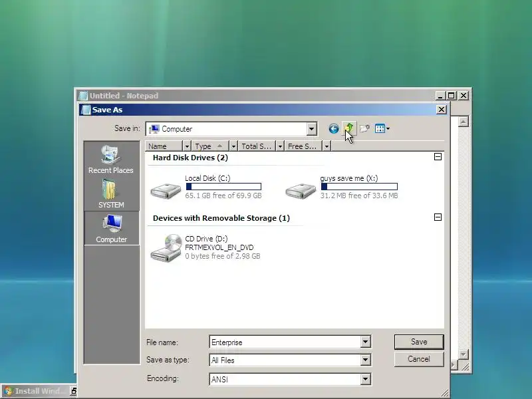Sort by the Total Size column header
This screenshot has width=532, height=399.
257,146
